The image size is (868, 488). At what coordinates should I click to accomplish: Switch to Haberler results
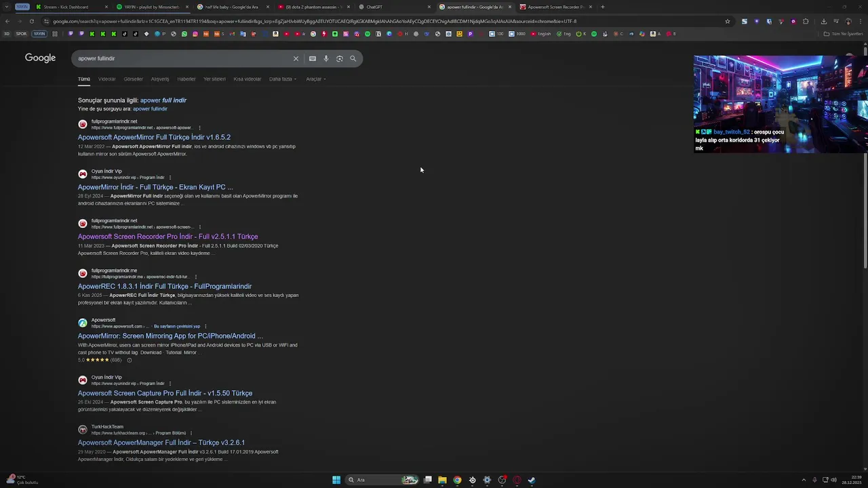click(186, 79)
